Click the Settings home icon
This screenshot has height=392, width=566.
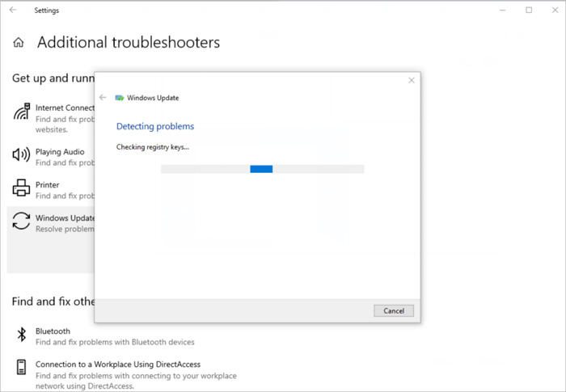tap(19, 43)
